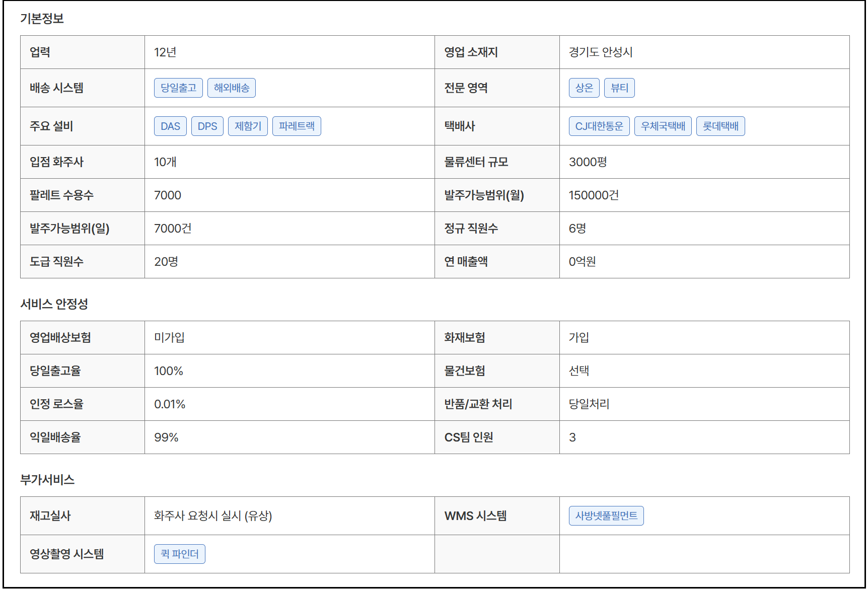This screenshot has height=589, width=868.
Task: Select the DPS equipment tag
Action: pyautogui.click(x=207, y=126)
